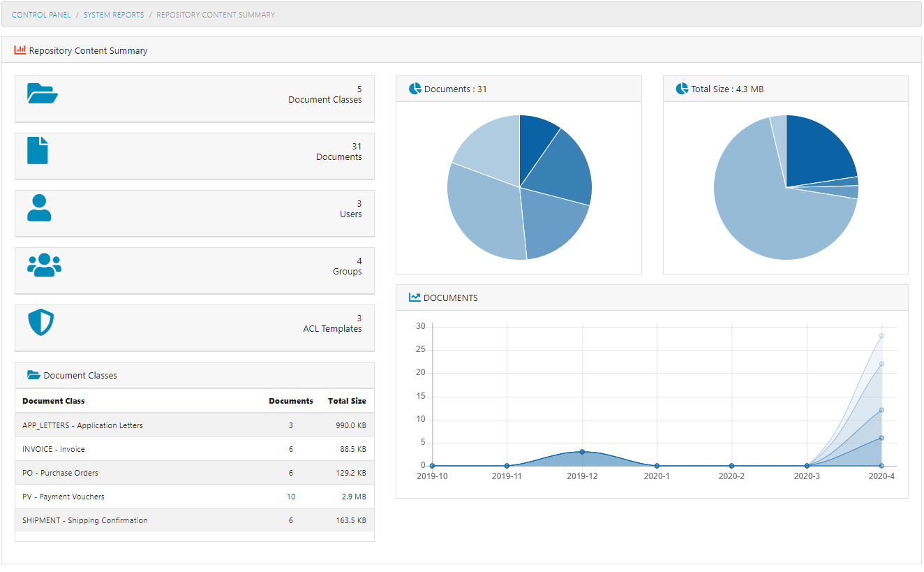Click the Repository Content Summary bar chart icon
The height and width of the screenshot is (572, 924).
[19, 50]
